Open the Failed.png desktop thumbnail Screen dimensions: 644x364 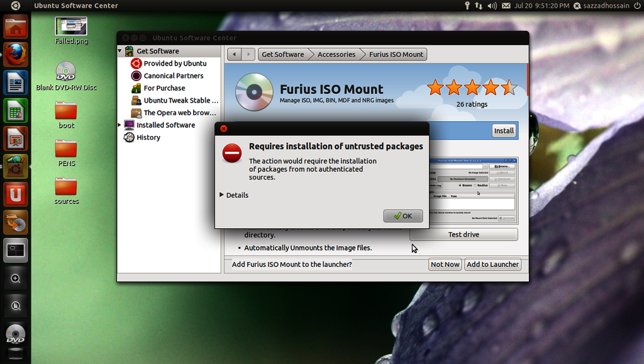tap(71, 26)
